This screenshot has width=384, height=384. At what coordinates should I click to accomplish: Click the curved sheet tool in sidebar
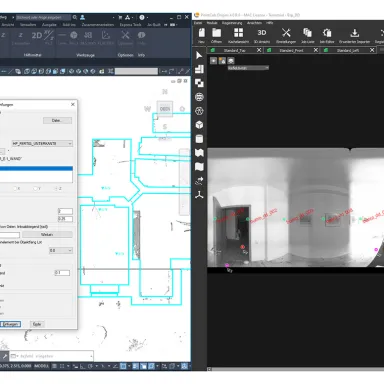point(199,167)
